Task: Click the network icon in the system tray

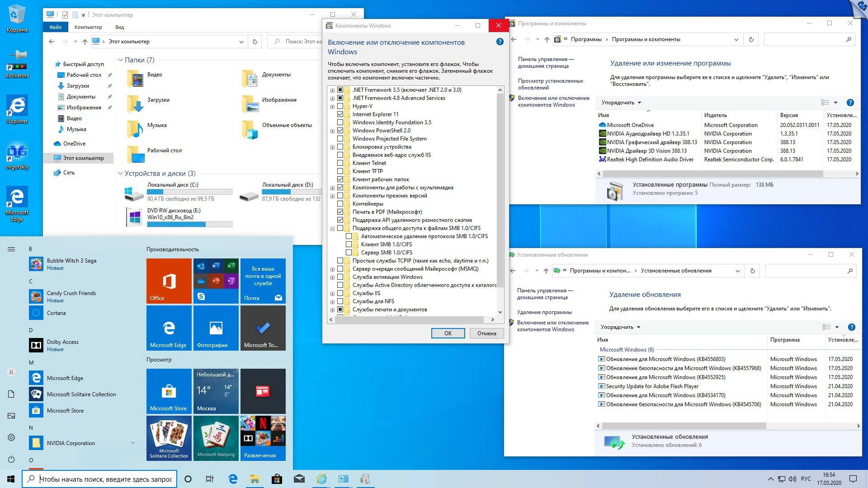Action: [781, 479]
